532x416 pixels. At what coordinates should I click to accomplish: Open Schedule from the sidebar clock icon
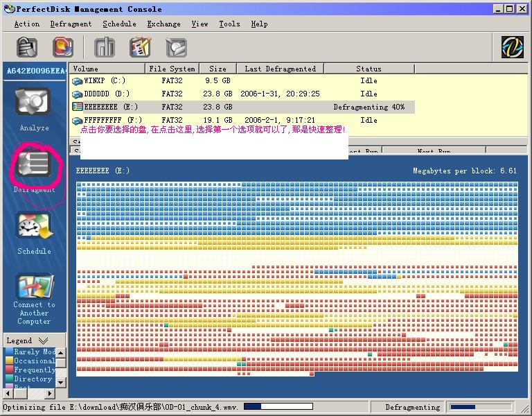(33, 227)
